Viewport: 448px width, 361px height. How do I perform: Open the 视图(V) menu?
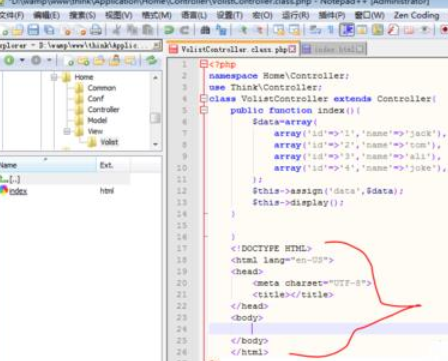119,15
